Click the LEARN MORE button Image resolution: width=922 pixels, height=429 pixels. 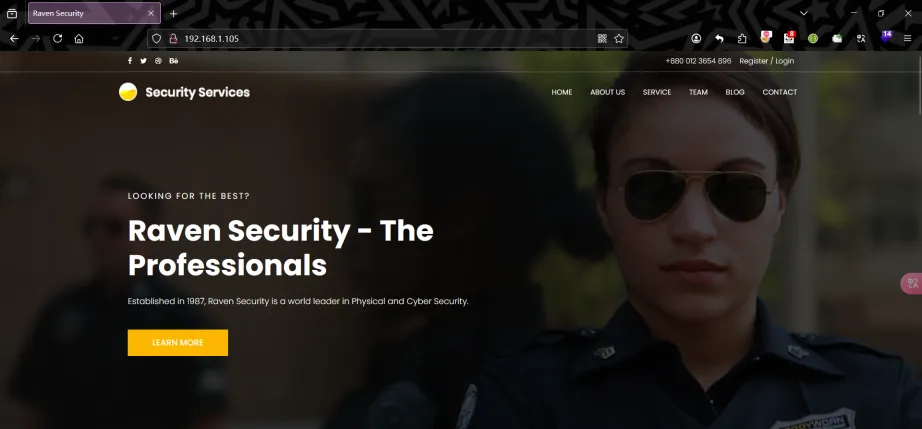tap(178, 343)
